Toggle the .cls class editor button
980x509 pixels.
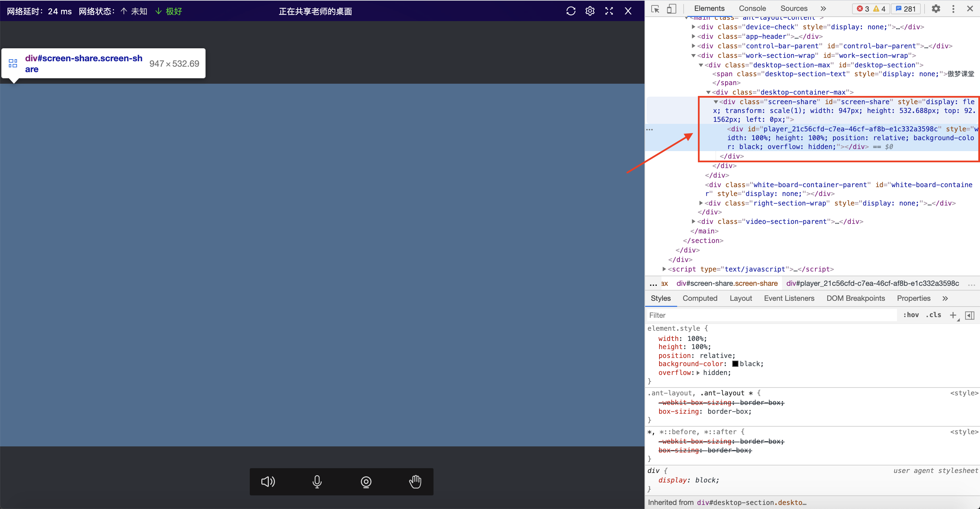(x=933, y=315)
